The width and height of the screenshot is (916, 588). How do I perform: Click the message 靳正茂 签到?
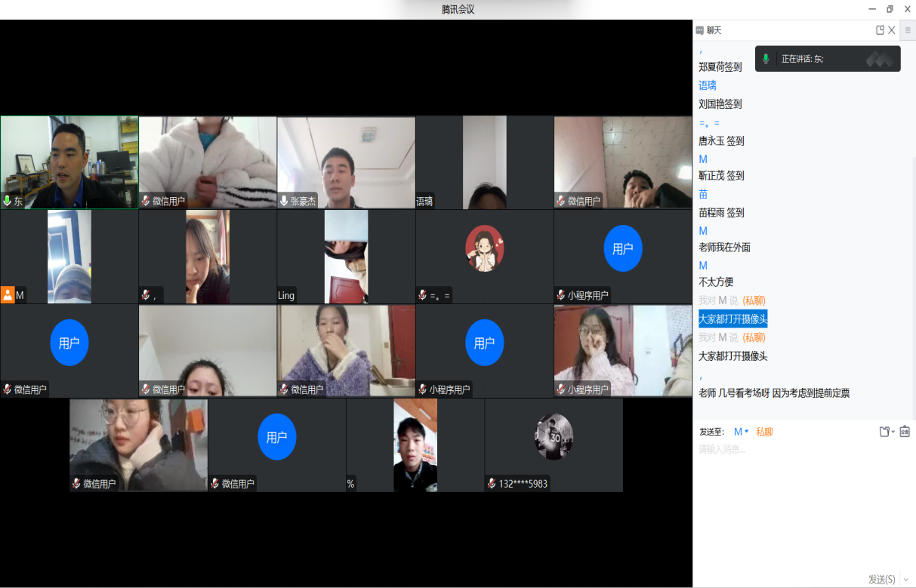click(x=721, y=175)
